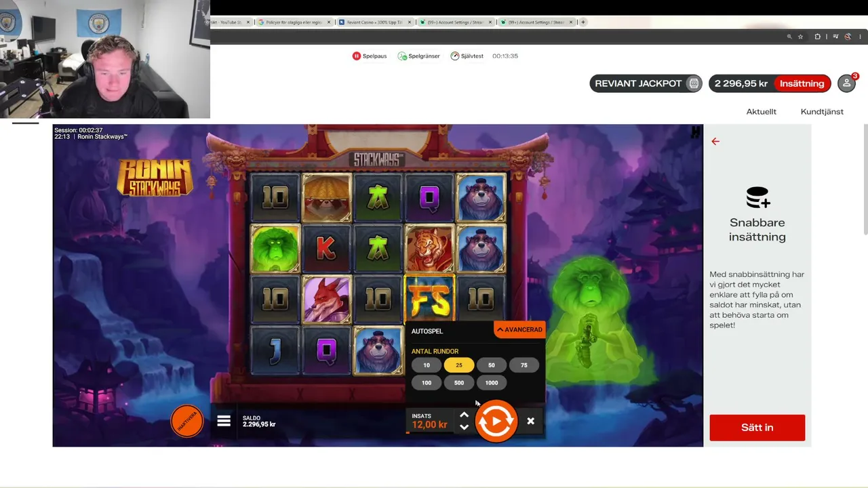Click the tiger symbol on the reels
868x488 pixels.
[429, 249]
